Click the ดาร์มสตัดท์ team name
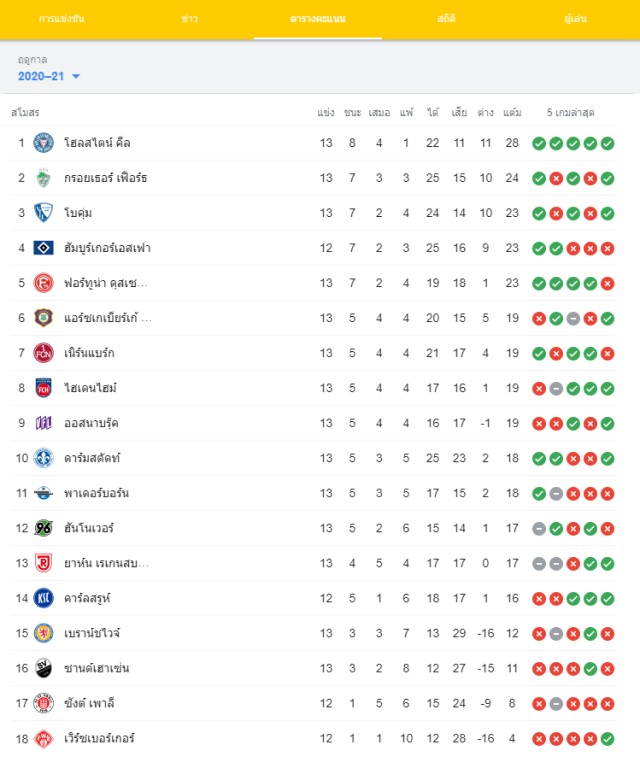This screenshot has height=774, width=640. 92,458
